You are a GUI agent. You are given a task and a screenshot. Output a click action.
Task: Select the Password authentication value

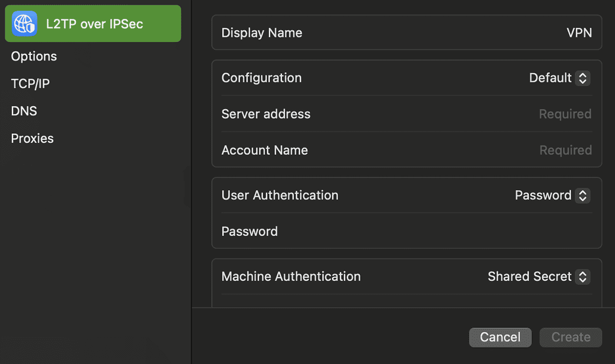tap(543, 195)
